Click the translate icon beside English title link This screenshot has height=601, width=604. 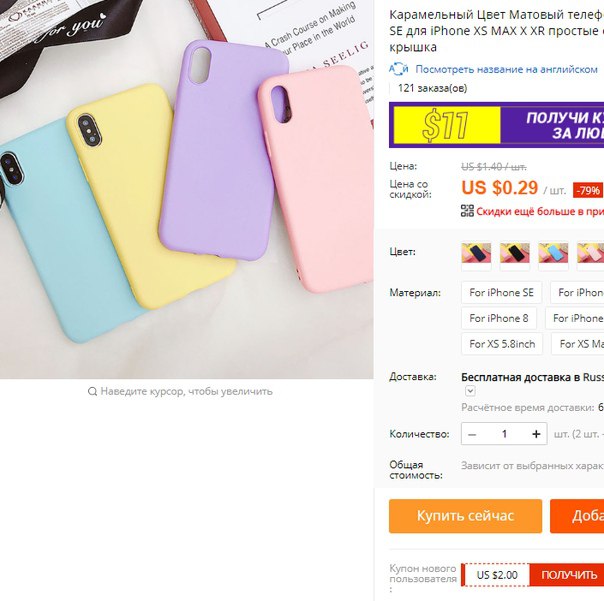click(x=398, y=69)
